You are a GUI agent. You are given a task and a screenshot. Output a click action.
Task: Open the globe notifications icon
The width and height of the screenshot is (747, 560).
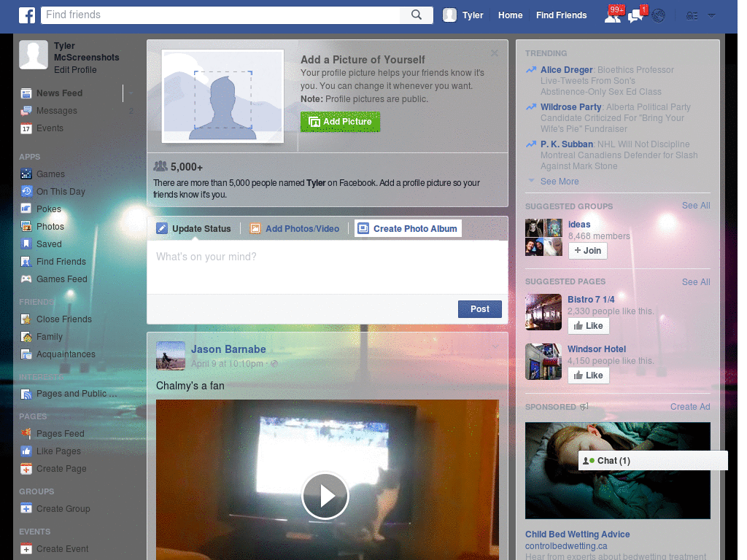coord(659,16)
